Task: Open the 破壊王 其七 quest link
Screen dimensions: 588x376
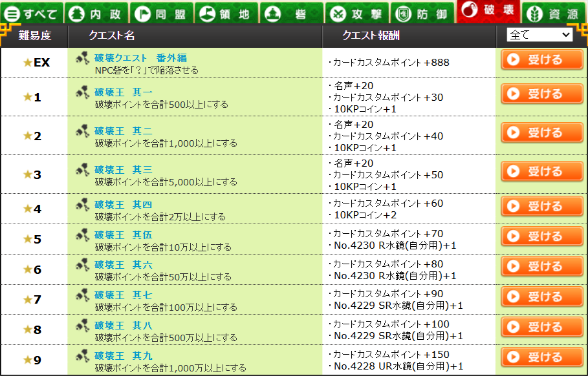Action: point(124,295)
